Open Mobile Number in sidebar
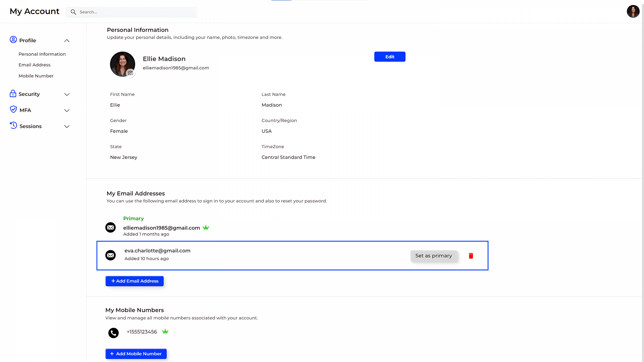Screen dimensions: 644x362 click(36, 76)
